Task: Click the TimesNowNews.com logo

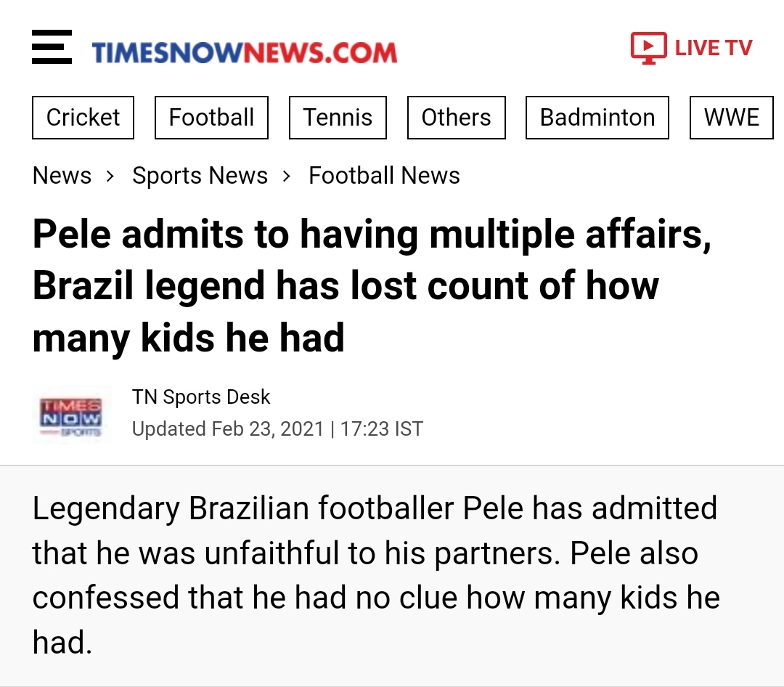Action: pyautogui.click(x=244, y=52)
